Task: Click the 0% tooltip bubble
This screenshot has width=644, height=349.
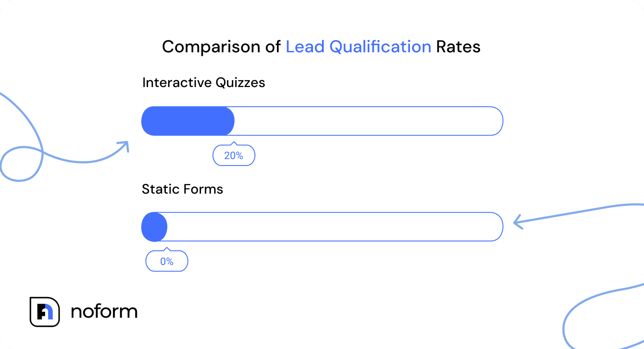Action: (167, 262)
